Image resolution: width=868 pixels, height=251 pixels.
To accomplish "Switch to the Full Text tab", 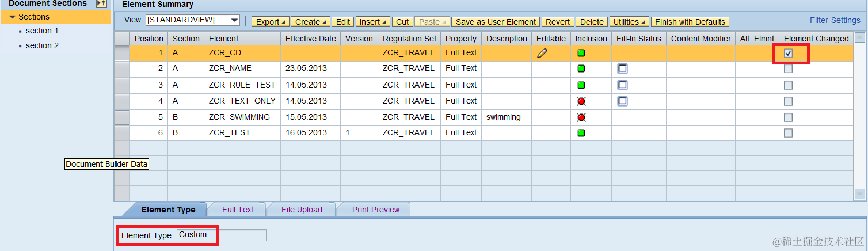I will point(238,210).
